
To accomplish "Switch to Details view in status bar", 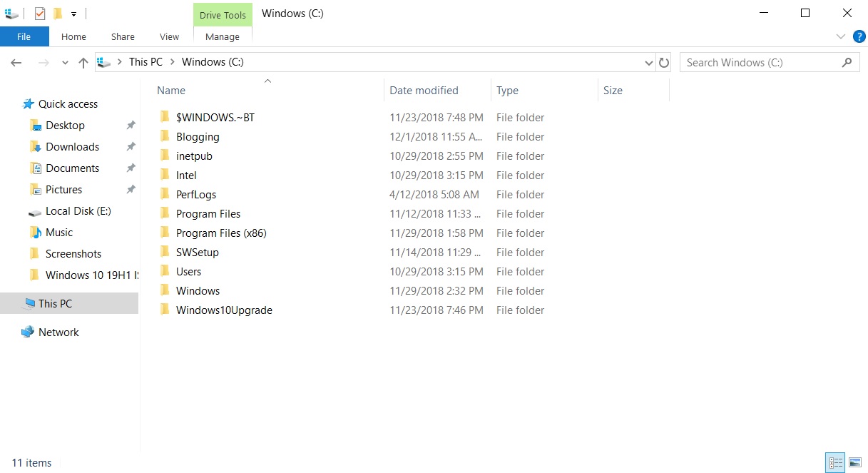I will (835, 462).
